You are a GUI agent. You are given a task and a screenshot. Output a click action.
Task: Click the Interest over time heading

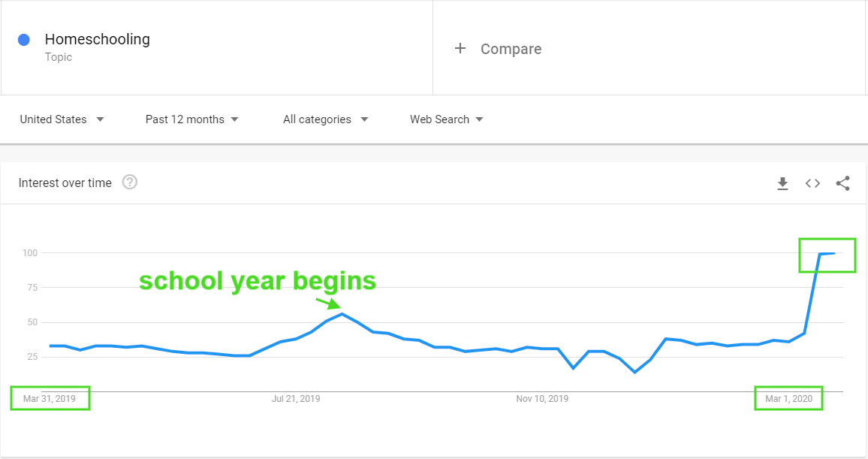point(65,183)
